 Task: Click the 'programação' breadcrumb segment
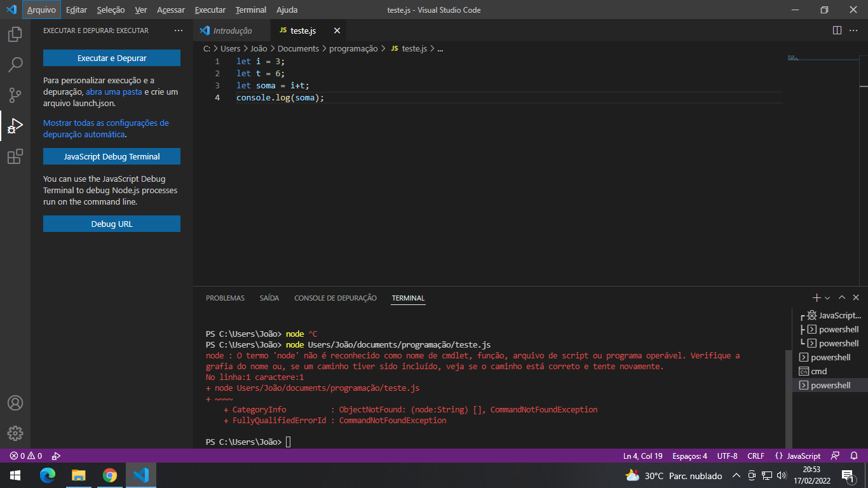click(353, 48)
